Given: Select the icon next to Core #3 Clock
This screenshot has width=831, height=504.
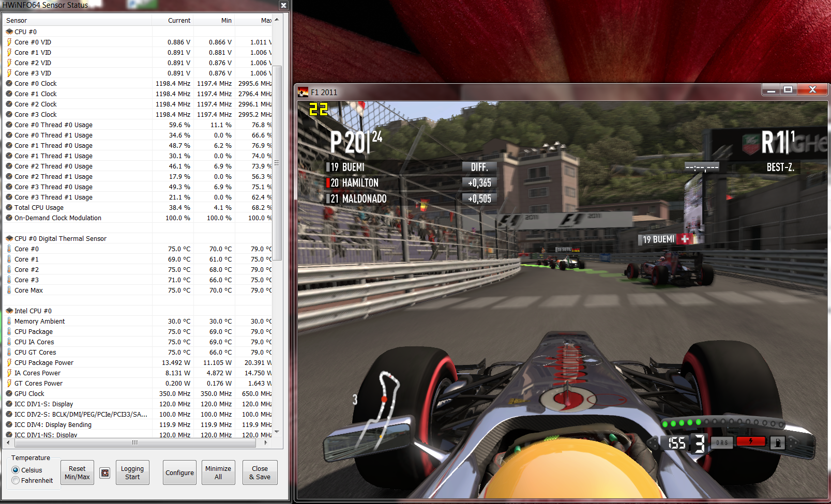Looking at the screenshot, I should point(9,114).
